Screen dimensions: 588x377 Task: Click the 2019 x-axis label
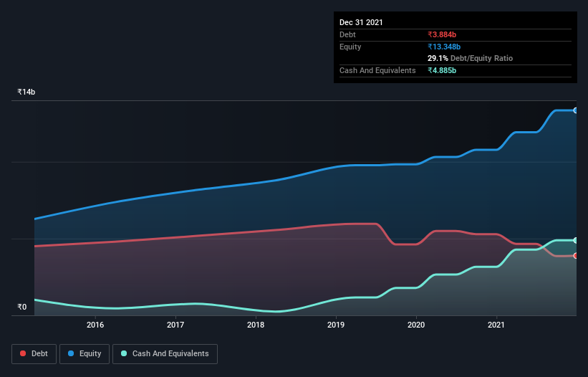(336, 325)
